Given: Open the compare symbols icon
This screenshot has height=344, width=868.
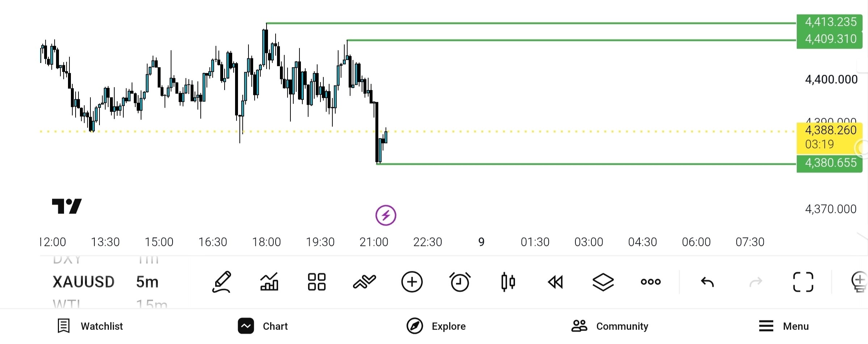Looking at the screenshot, I should click(x=365, y=282).
